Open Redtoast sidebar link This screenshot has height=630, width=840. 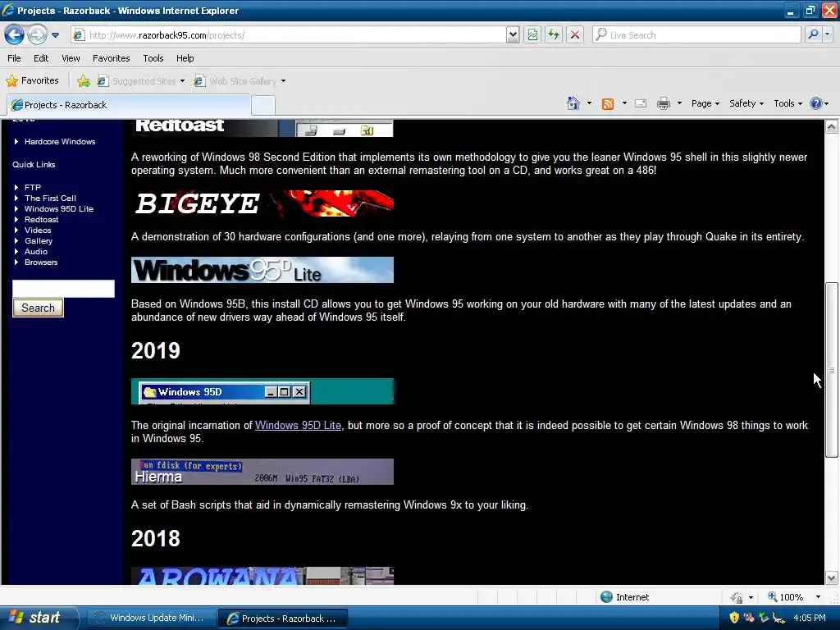coord(41,220)
